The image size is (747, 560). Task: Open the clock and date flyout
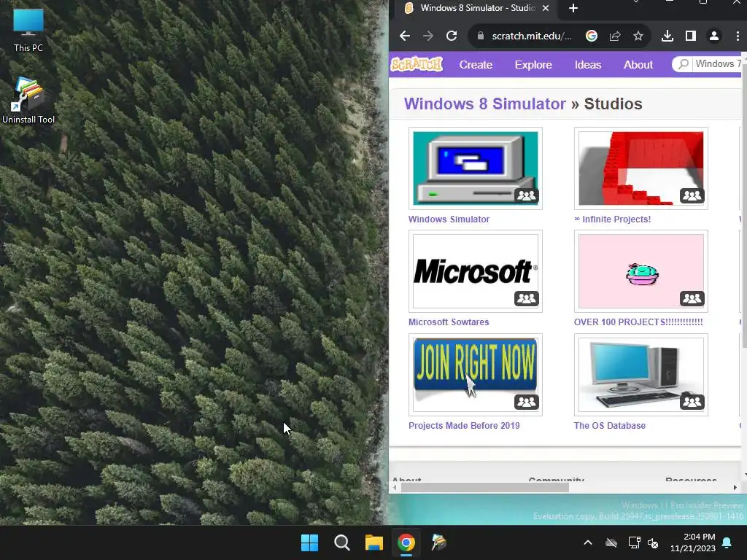click(x=693, y=542)
